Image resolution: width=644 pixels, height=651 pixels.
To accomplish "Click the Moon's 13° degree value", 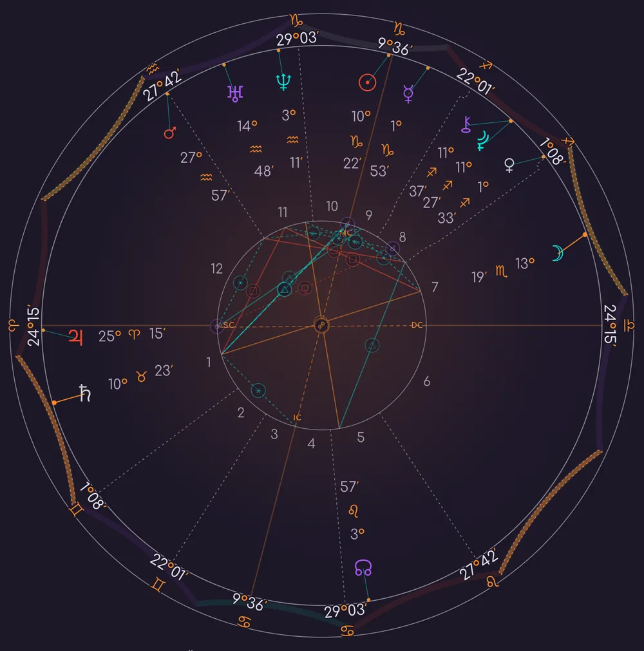I will click(524, 263).
